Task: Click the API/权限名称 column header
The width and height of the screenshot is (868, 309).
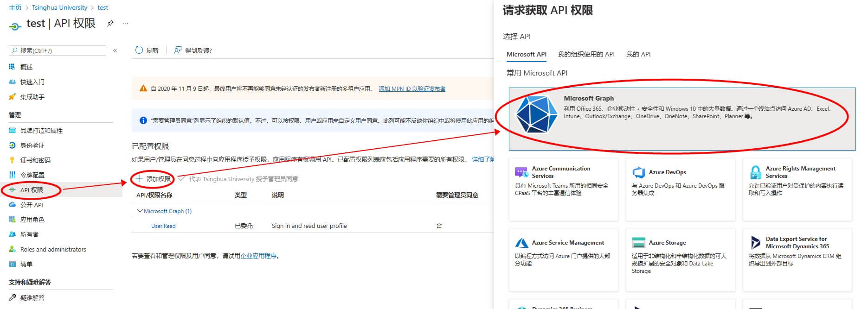Action: pyautogui.click(x=154, y=195)
